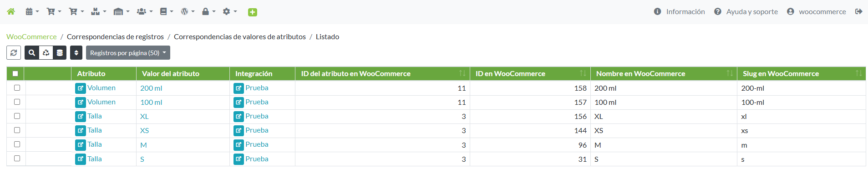Screen dimensions: 868x190
Task: Follow the WooCommerce breadcrumb link
Action: point(31,36)
